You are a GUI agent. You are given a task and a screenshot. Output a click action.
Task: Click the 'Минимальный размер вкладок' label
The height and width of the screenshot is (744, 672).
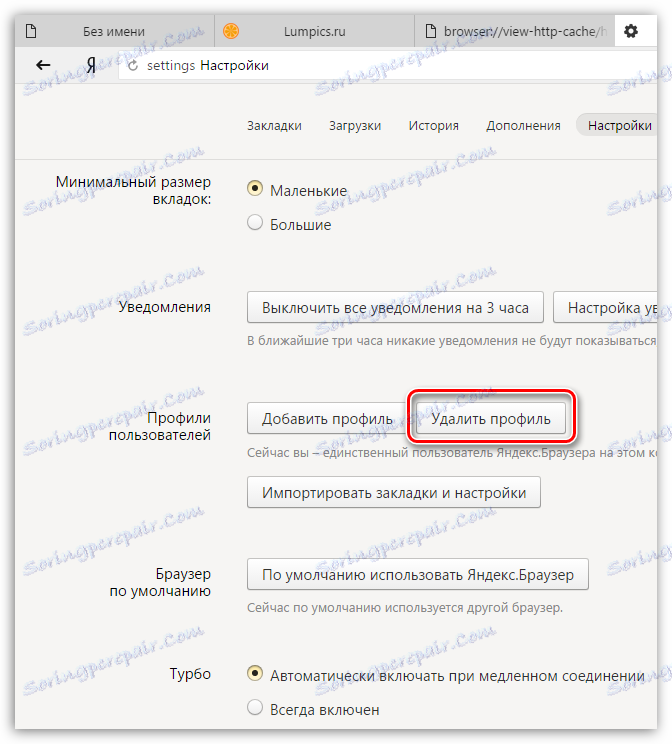[x=133, y=190]
